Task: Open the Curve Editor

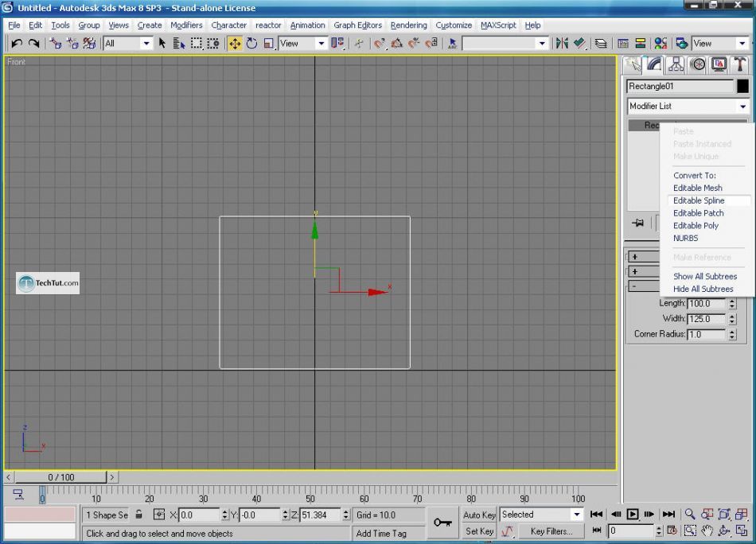Action: point(623,44)
